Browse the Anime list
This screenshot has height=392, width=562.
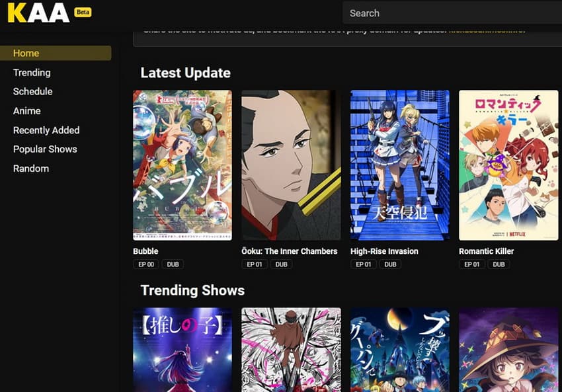pyautogui.click(x=26, y=110)
